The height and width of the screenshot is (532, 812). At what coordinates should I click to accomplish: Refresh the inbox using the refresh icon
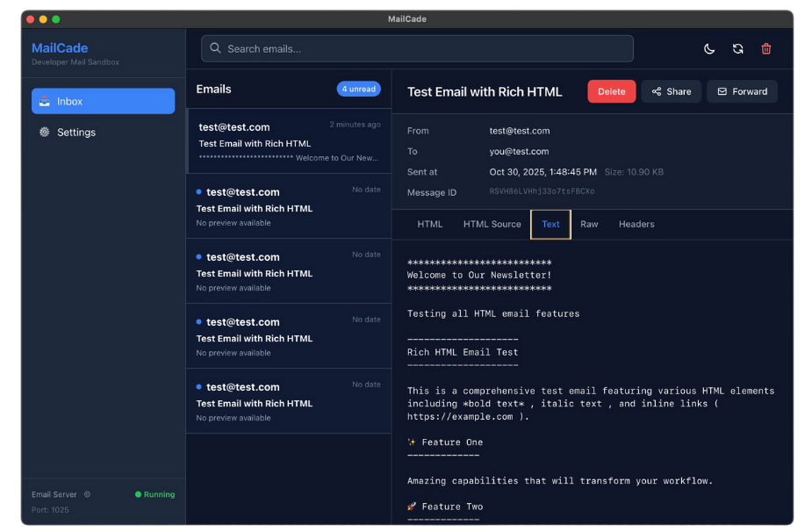pyautogui.click(x=737, y=49)
